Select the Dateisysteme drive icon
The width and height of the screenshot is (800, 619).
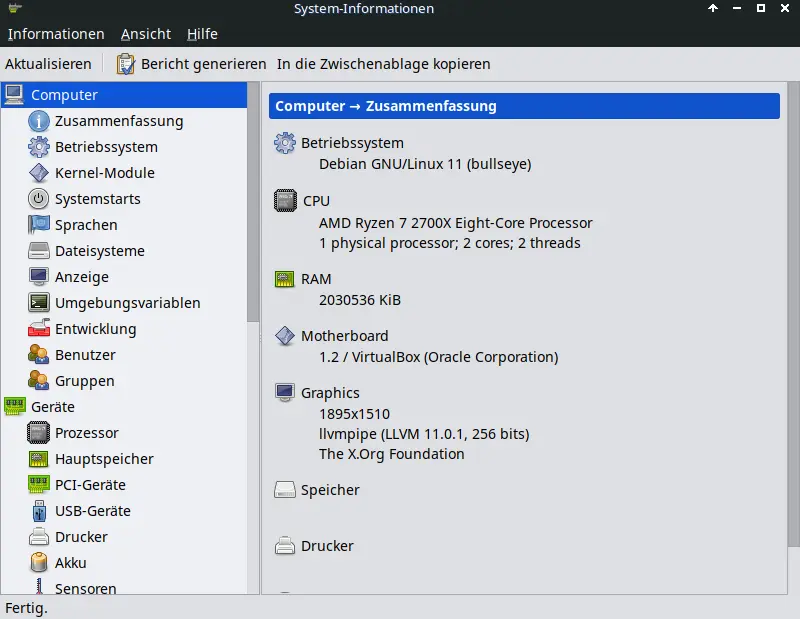coord(38,251)
